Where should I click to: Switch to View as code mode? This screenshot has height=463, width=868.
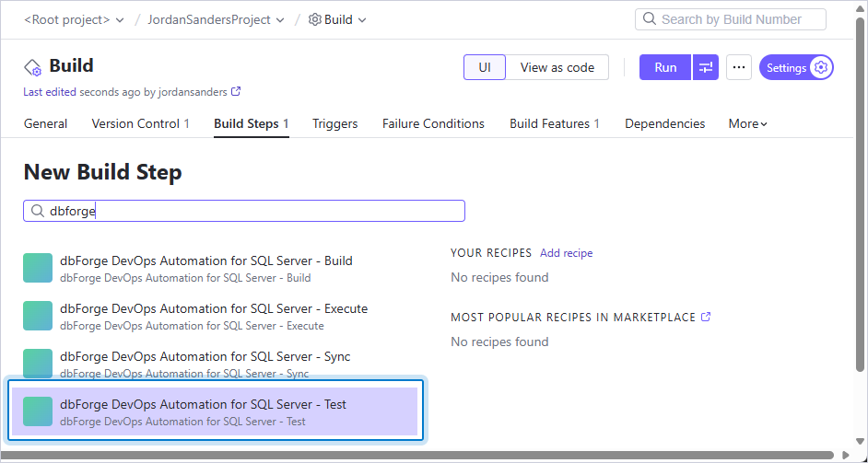[557, 67]
